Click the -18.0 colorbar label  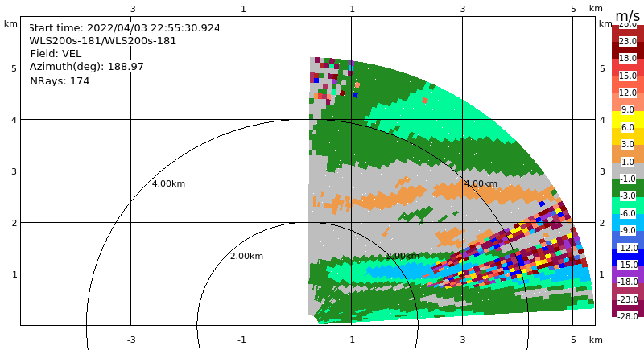coord(628,282)
